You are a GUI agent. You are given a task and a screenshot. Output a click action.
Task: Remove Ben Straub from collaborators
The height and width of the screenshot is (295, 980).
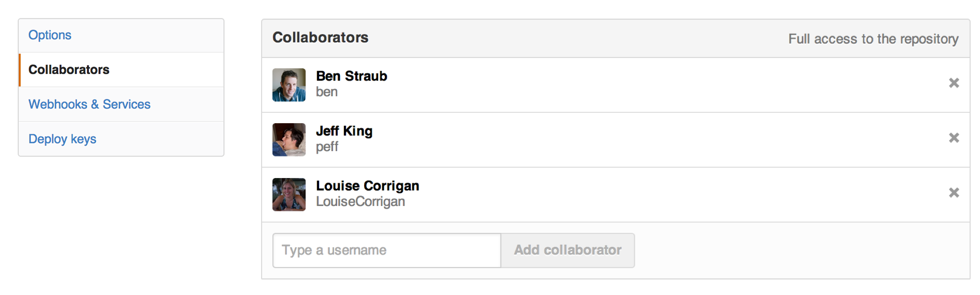click(x=953, y=83)
